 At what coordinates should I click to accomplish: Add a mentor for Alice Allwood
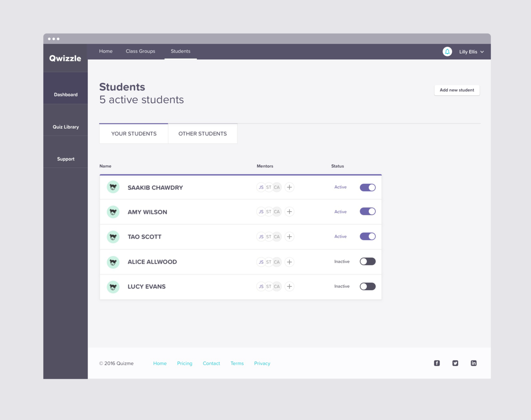289,262
